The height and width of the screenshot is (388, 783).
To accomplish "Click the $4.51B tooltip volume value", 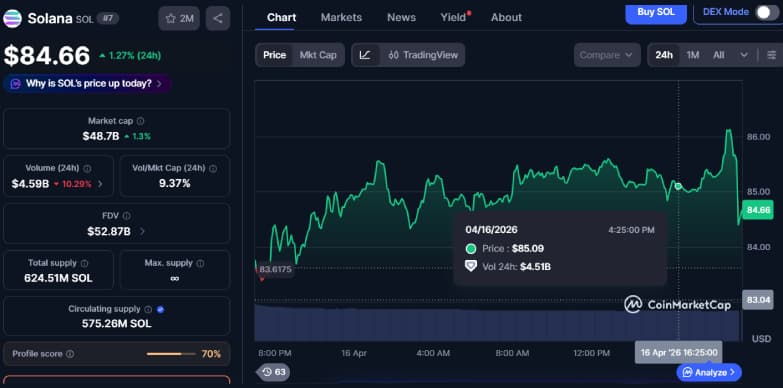I will pos(535,267).
